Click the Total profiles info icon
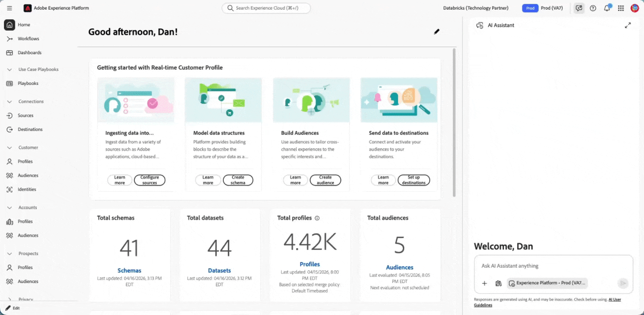 (x=317, y=218)
